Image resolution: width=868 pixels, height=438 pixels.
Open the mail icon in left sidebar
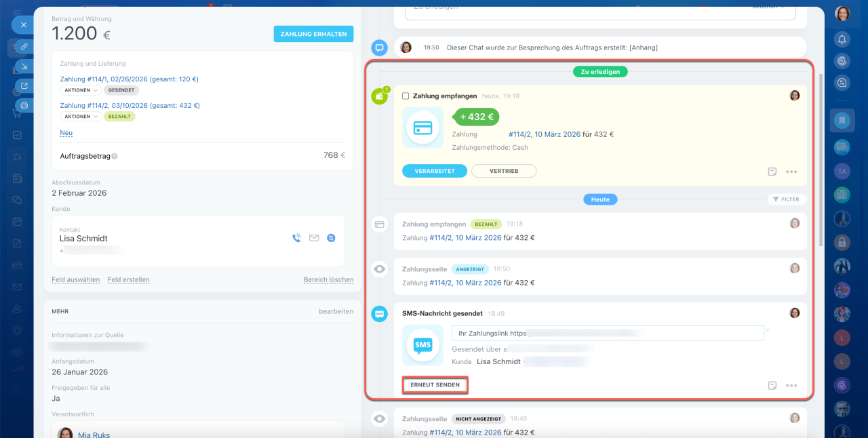pyautogui.click(x=17, y=287)
